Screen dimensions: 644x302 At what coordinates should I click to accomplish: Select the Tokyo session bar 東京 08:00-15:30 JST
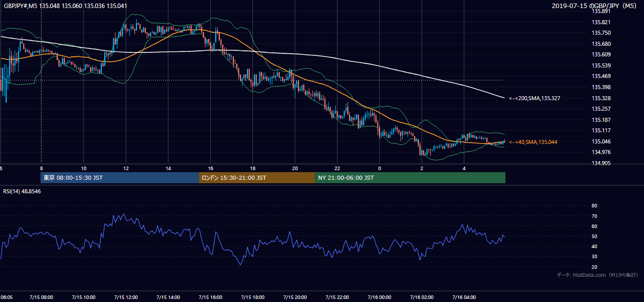click(120, 178)
